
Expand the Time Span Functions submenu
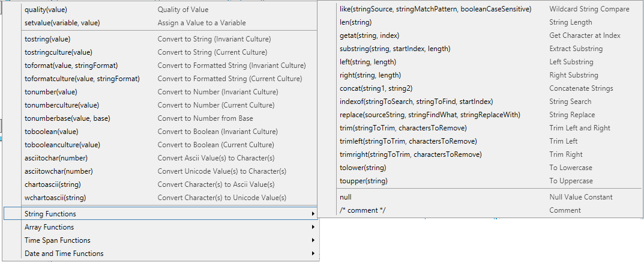[x=58, y=240]
